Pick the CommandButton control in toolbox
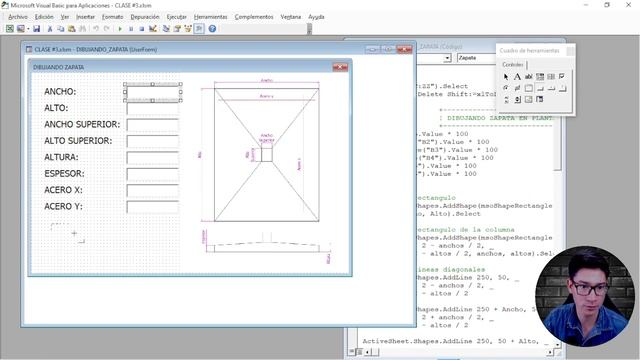The height and width of the screenshot is (360, 640). [540, 88]
